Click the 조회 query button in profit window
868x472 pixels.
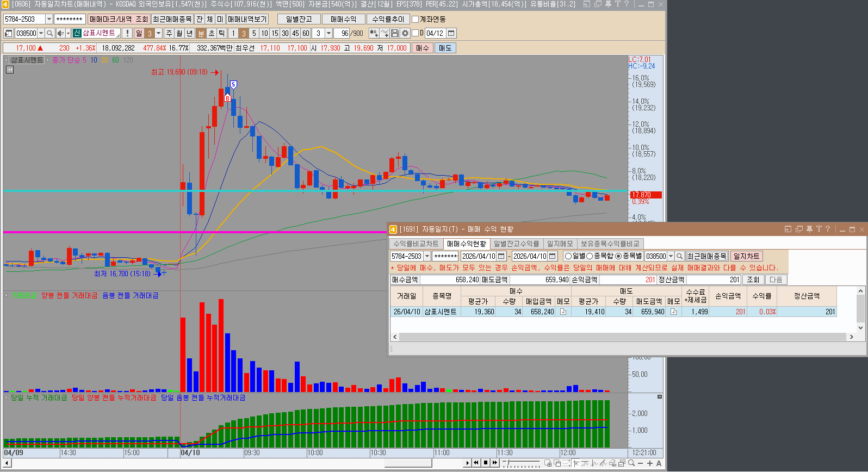coord(753,280)
